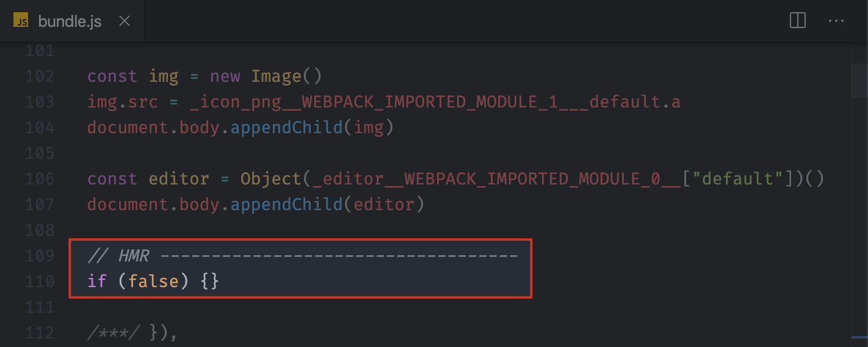
Task: Place cursor on Image constructor, line 102
Action: pos(277,76)
